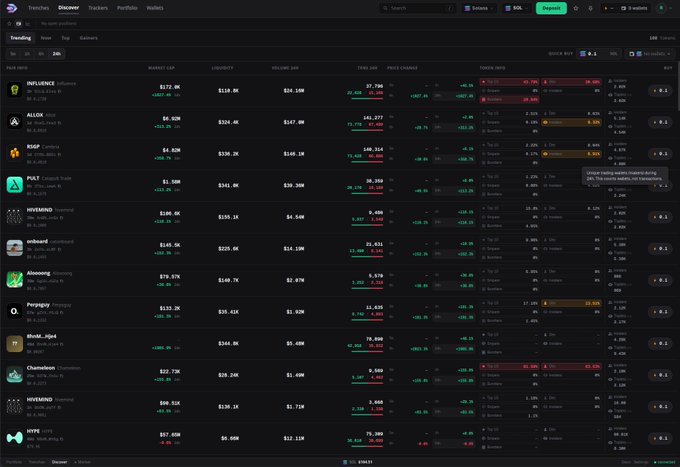This screenshot has height=467, width=680.
Task: Click the INFLUENCE token name
Action: [41, 83]
